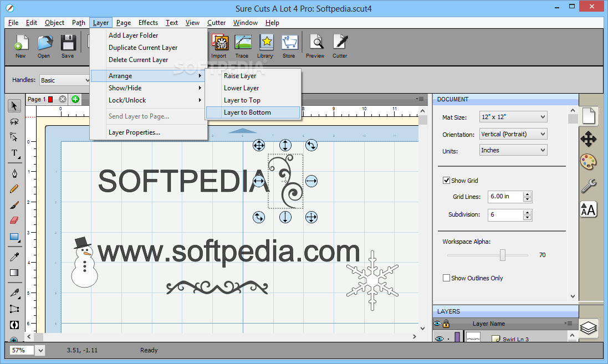Select the Knife cutting tool
The width and height of the screenshot is (608, 364).
[x=14, y=293]
